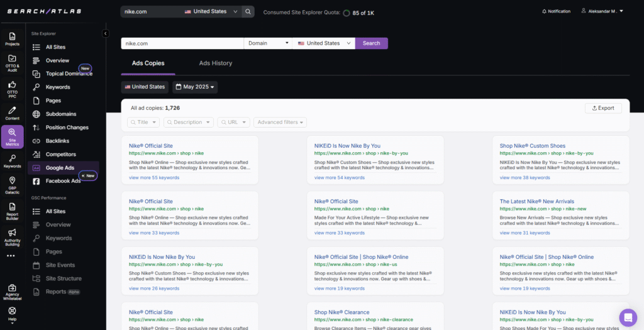The width and height of the screenshot is (644, 330).
Task: Click the Notification bell
Action: point(556,11)
